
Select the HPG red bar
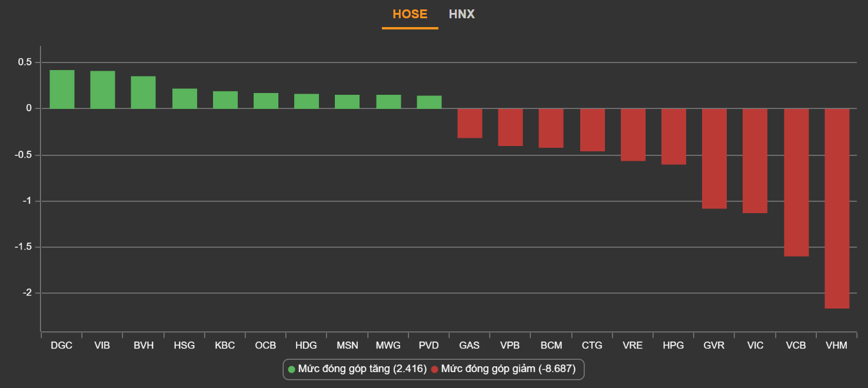click(x=673, y=137)
